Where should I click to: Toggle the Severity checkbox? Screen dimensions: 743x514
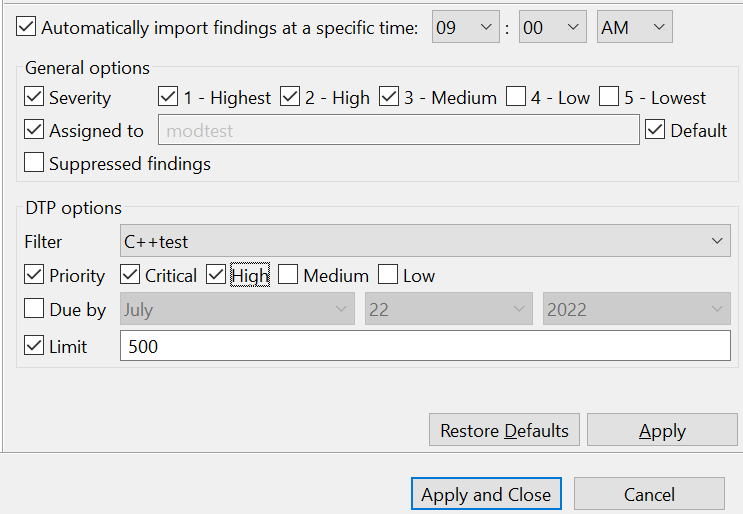(34, 96)
